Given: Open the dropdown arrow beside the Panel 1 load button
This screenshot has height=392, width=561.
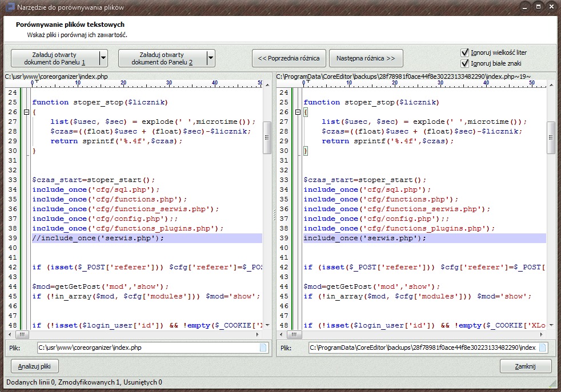Looking at the screenshot, I should click(x=103, y=58).
